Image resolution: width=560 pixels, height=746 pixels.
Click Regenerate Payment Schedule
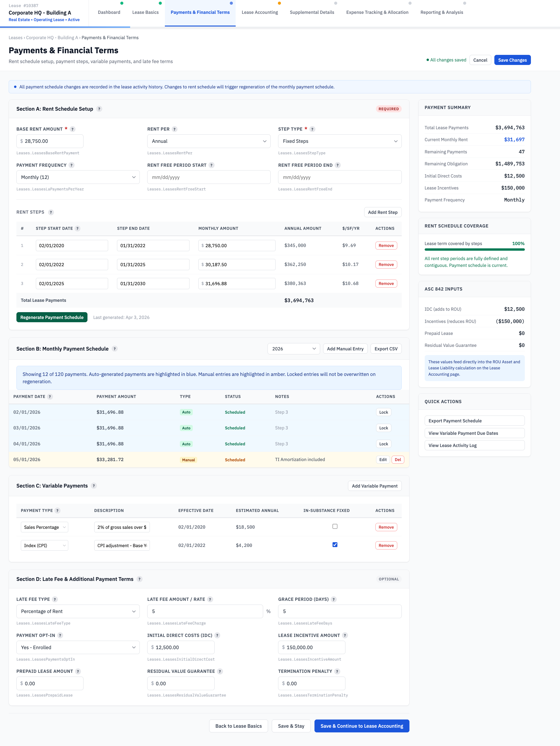click(x=52, y=317)
